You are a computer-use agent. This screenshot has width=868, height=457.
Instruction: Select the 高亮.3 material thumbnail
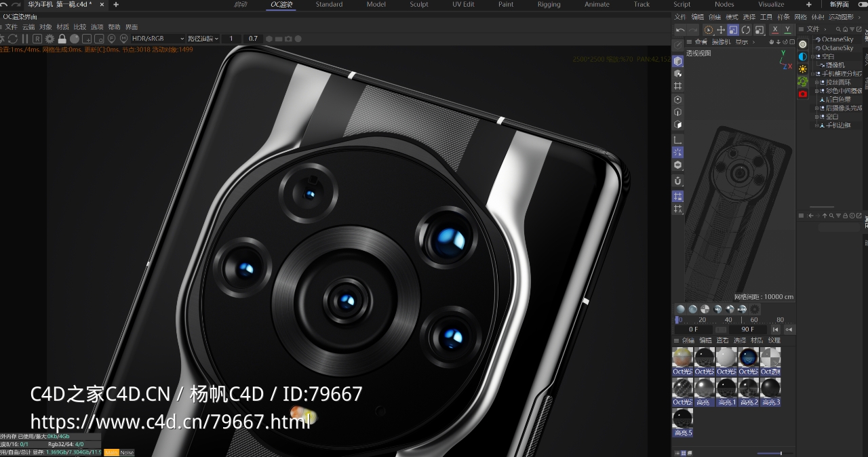pyautogui.click(x=770, y=388)
